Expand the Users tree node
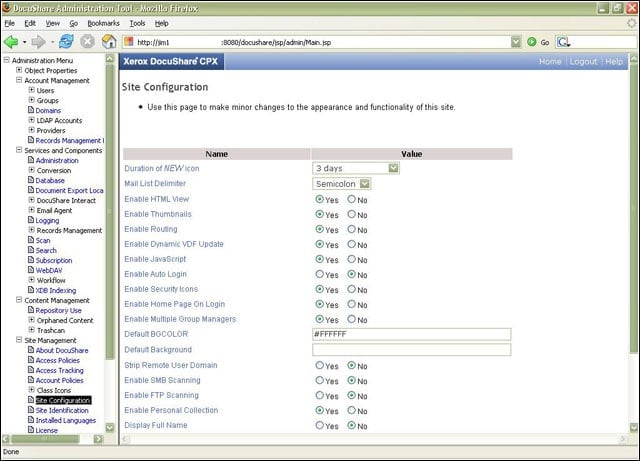The image size is (640, 461). [31, 90]
